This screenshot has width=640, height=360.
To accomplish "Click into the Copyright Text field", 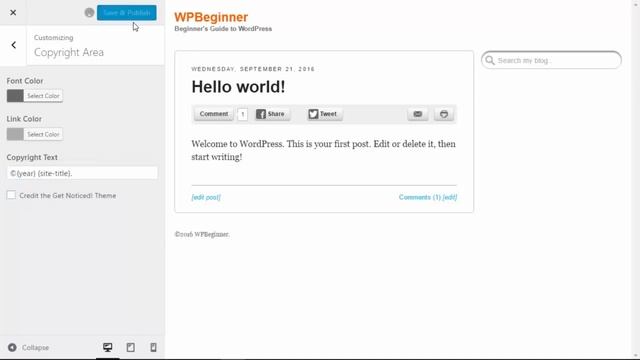I will [x=82, y=173].
